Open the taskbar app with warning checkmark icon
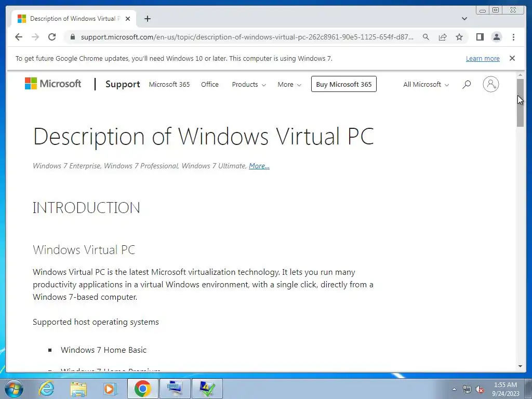The width and height of the screenshot is (532, 399). (x=207, y=389)
